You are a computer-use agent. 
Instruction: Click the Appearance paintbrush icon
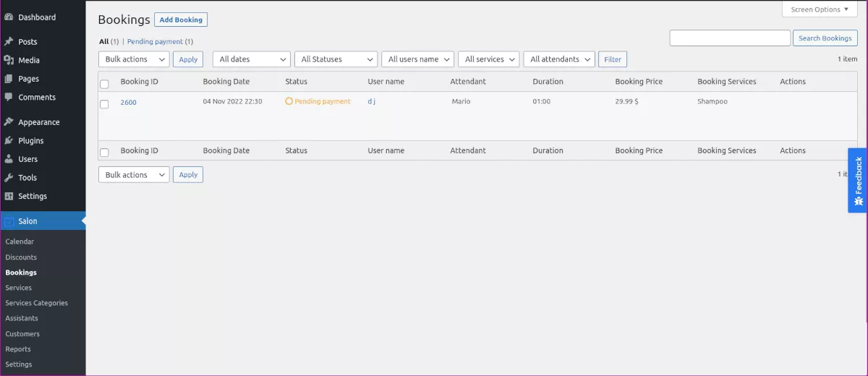tap(9, 122)
